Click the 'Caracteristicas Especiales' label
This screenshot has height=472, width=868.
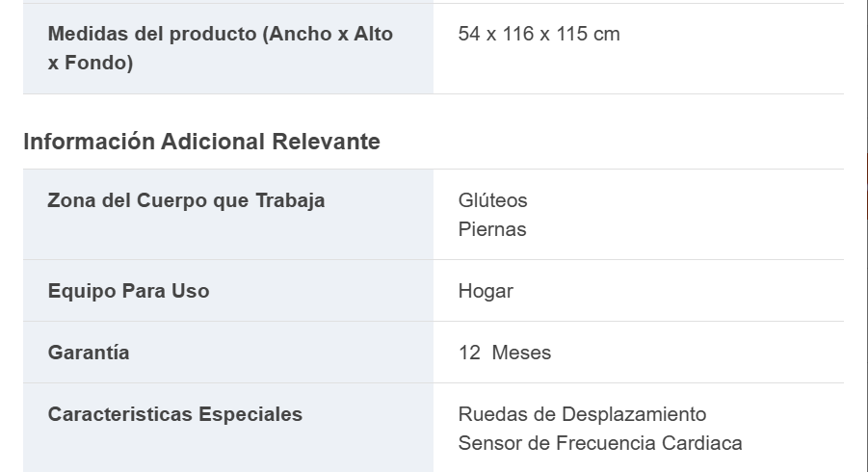pyautogui.click(x=175, y=414)
